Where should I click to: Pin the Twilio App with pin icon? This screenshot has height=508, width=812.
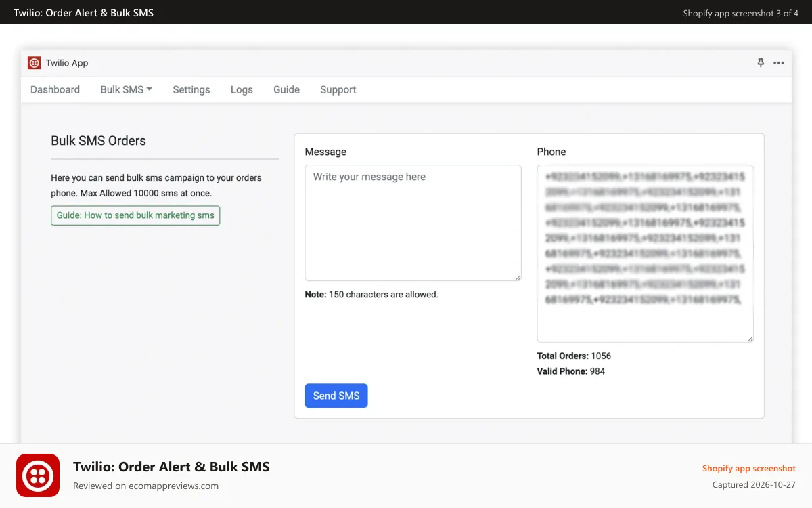point(761,63)
